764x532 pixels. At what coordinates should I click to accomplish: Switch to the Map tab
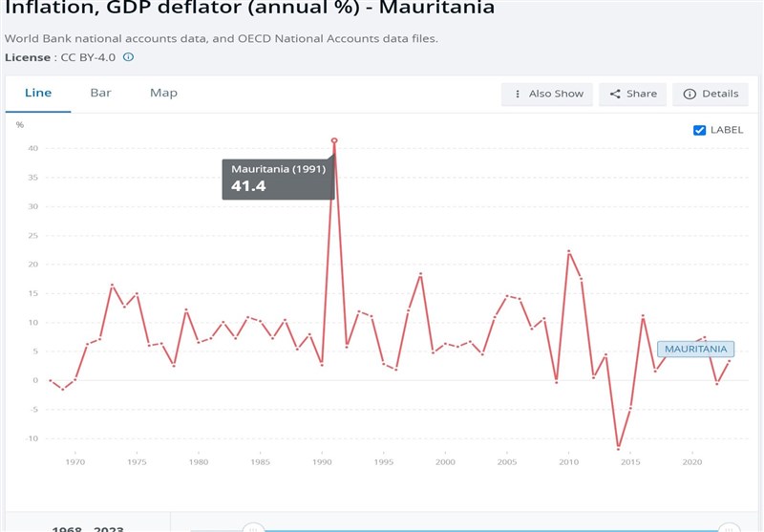click(163, 93)
